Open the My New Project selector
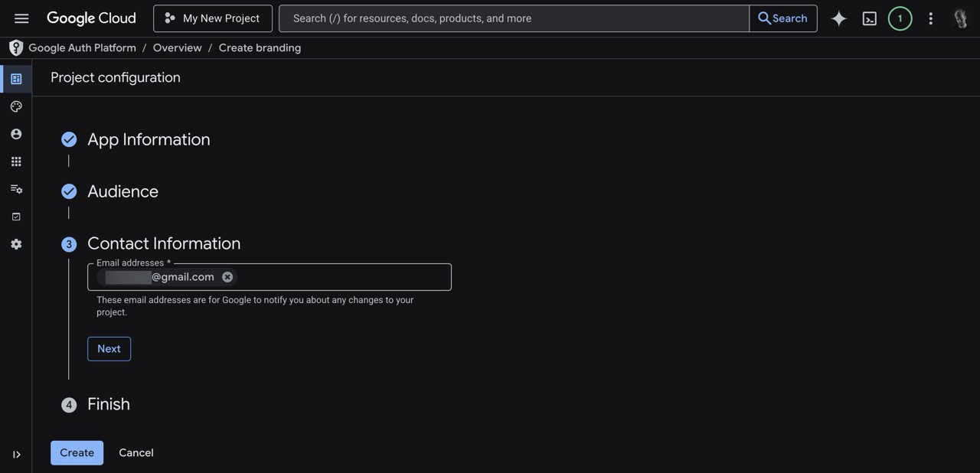980x473 pixels. point(213,18)
